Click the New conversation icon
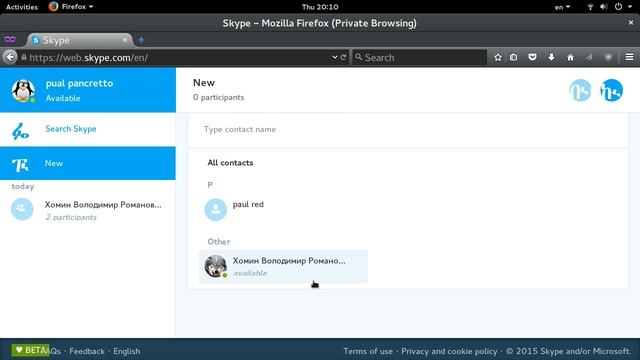This screenshot has height=360, width=640. point(20,164)
